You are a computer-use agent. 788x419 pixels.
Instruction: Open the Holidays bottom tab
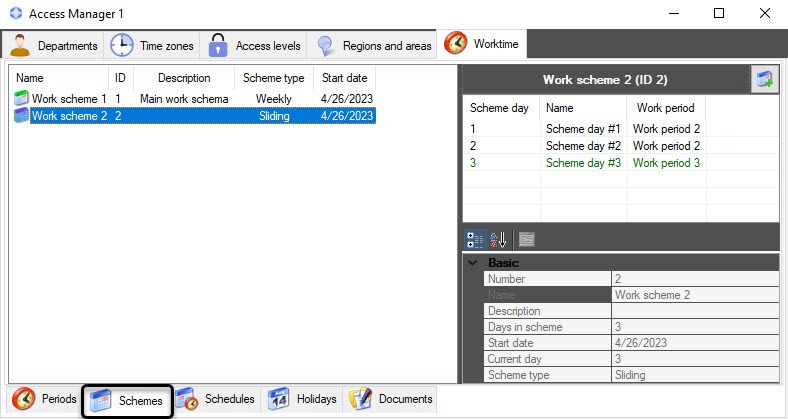click(x=302, y=399)
